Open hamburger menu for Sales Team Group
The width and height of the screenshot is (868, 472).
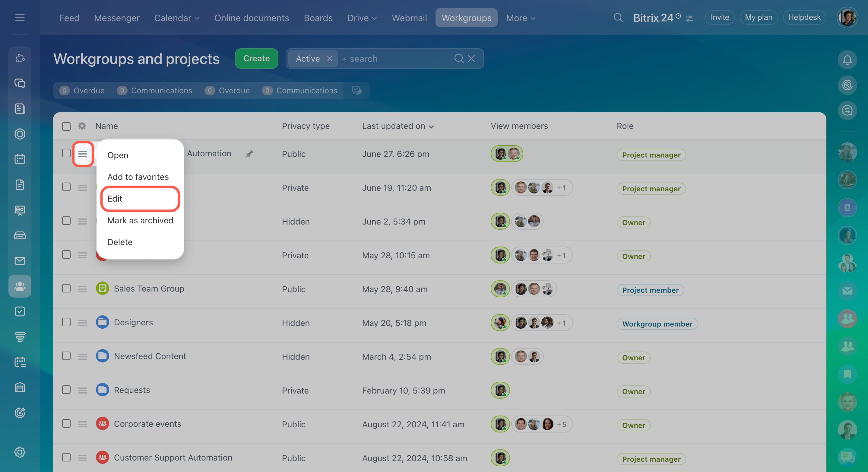coord(83,289)
